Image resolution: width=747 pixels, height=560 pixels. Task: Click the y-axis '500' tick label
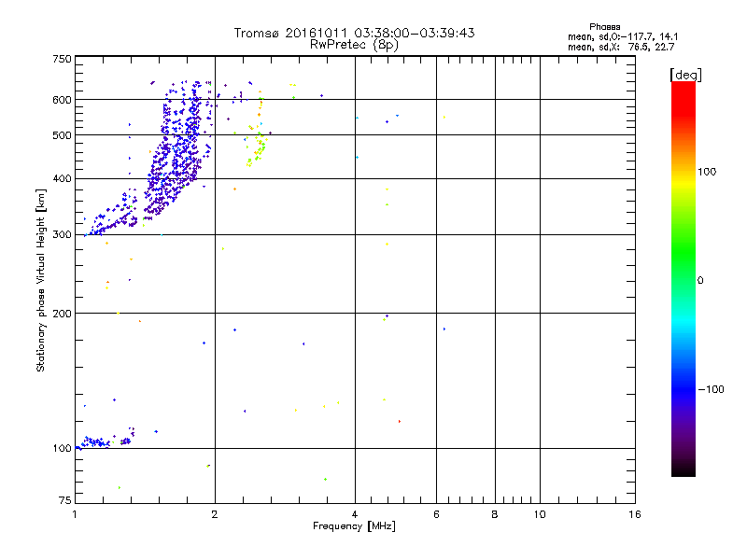pyautogui.click(x=62, y=135)
